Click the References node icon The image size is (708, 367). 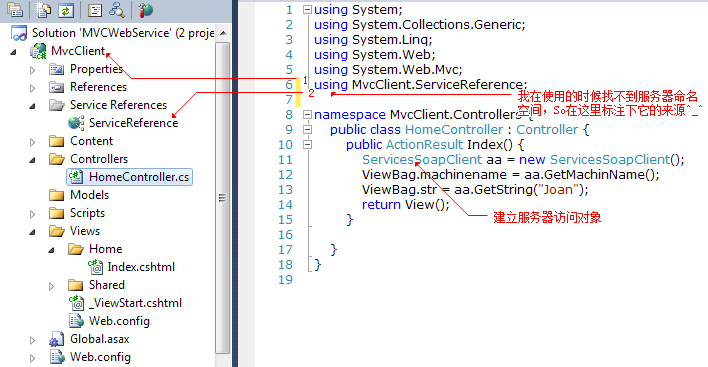tap(56, 87)
